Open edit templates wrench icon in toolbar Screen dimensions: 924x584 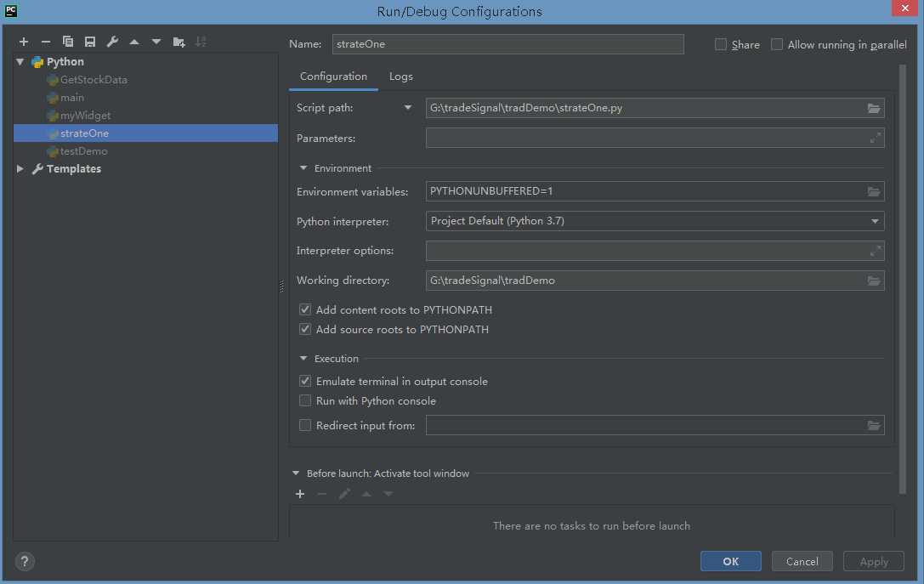[112, 42]
